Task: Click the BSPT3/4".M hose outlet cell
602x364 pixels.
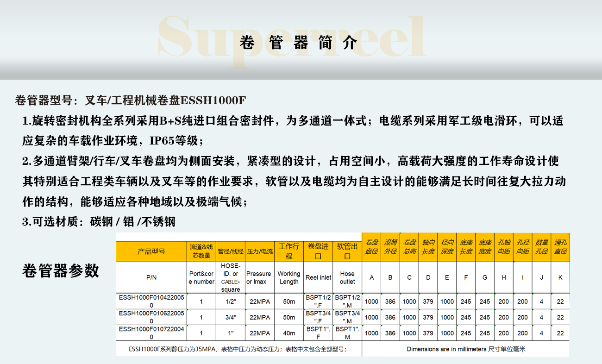Action: [x=347, y=317]
